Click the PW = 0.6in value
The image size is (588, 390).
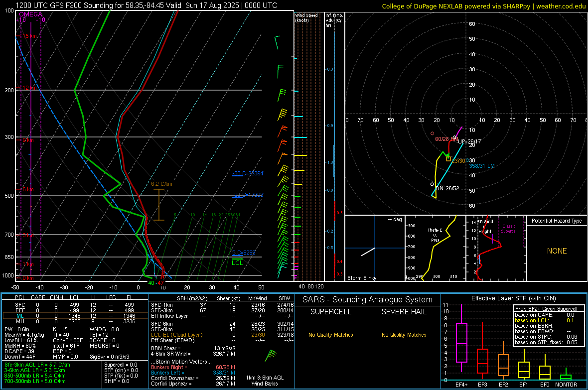17,329
